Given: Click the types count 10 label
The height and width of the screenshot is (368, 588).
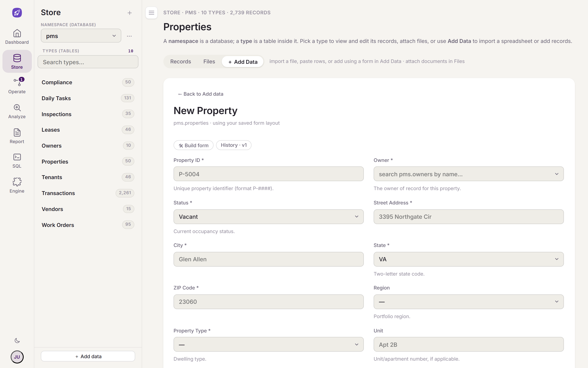Looking at the screenshot, I should click(131, 51).
